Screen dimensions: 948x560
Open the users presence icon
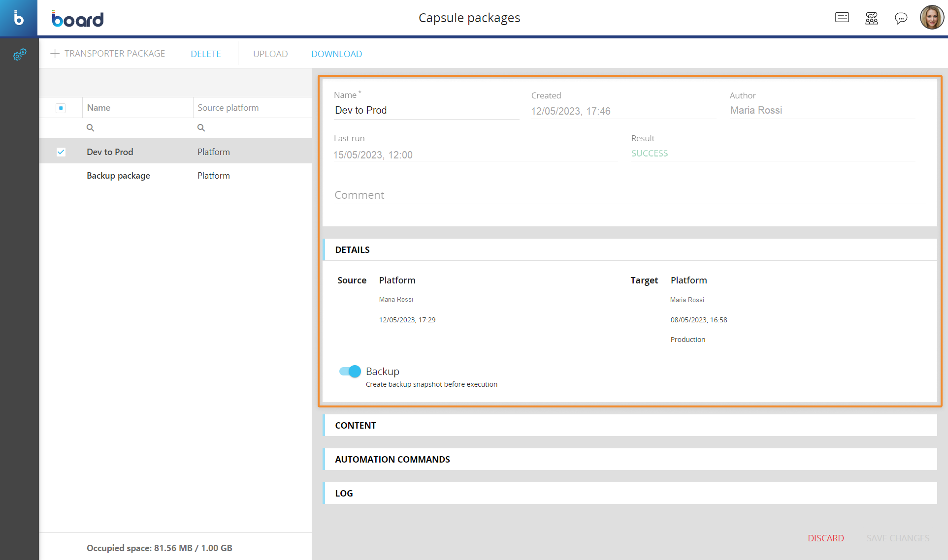tap(872, 18)
